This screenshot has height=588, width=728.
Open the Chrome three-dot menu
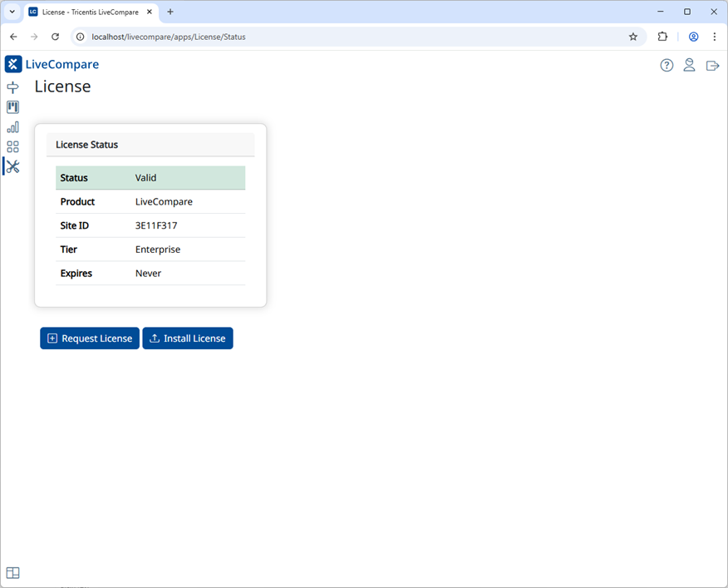click(714, 37)
